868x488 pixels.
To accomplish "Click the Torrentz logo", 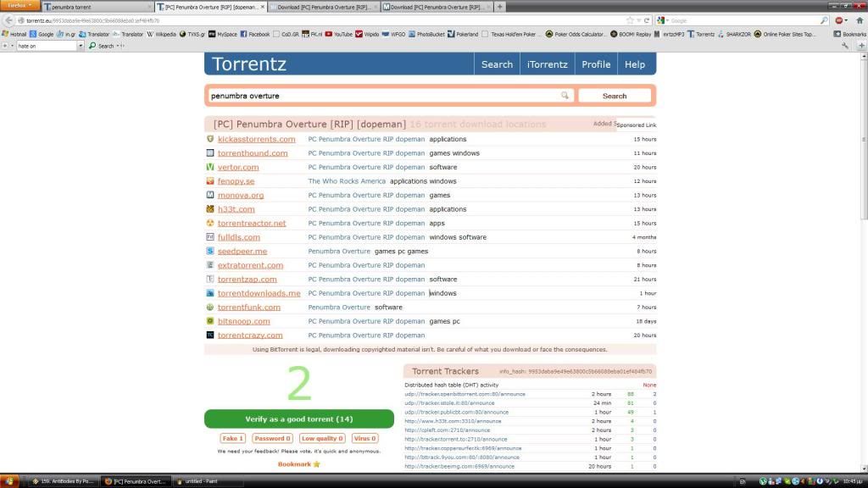I will [249, 64].
